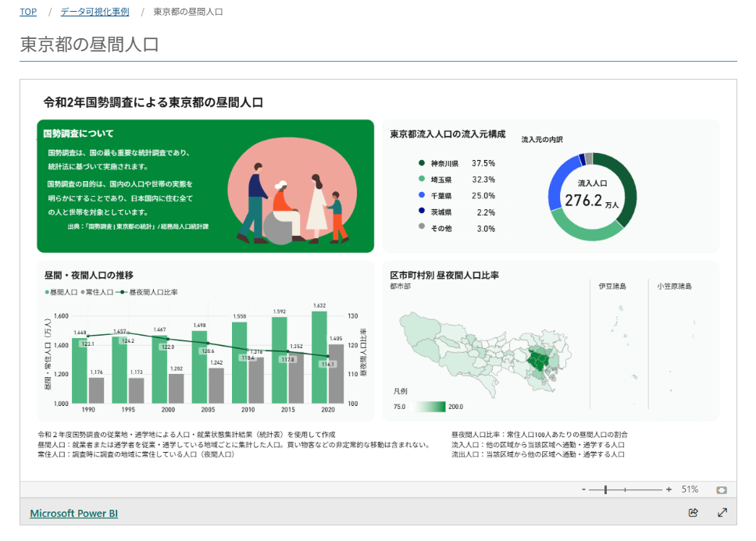Click the 2005 x-axis label
This screenshot has width=756, height=541.
pos(208,410)
